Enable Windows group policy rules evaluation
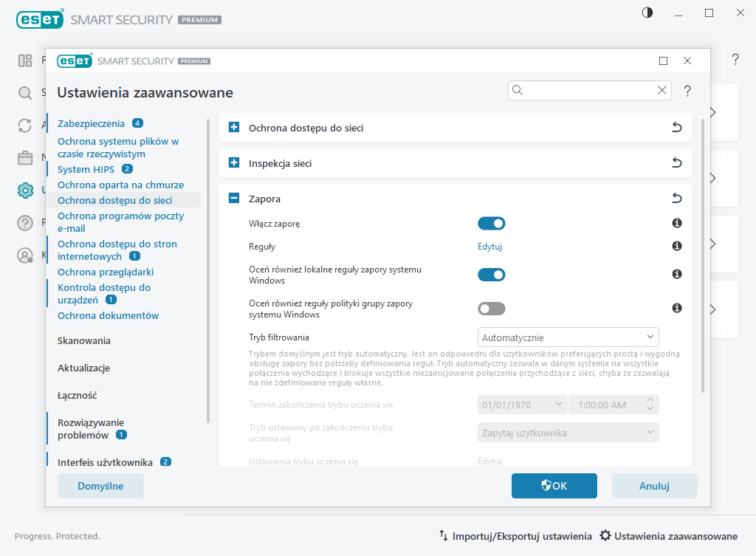This screenshot has height=556, width=756. 491,308
